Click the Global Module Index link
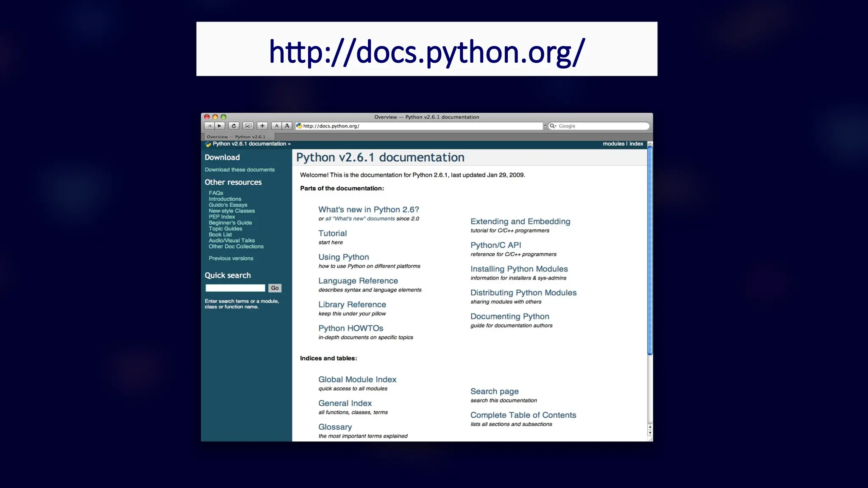Screen dimensions: 868x488 (357, 380)
